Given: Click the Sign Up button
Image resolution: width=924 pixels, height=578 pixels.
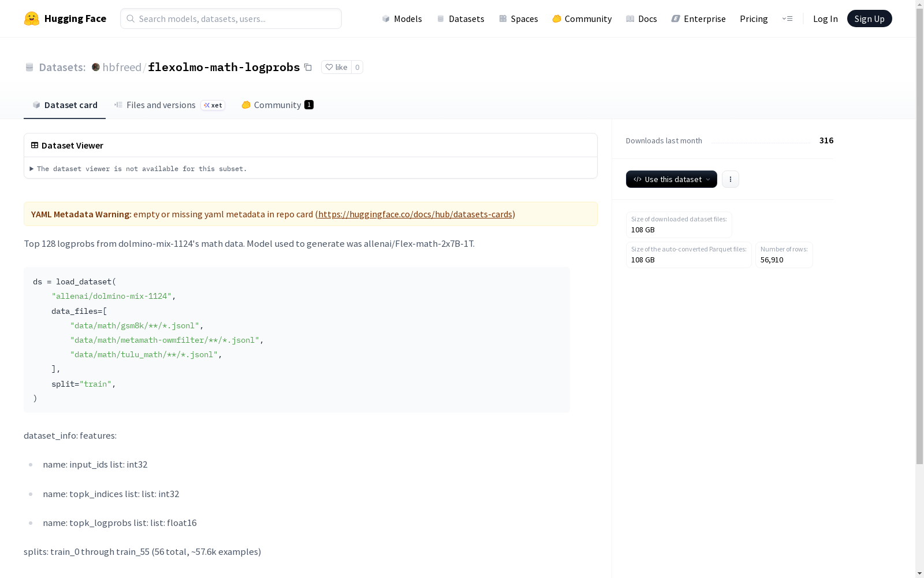Looking at the screenshot, I should pos(870,18).
